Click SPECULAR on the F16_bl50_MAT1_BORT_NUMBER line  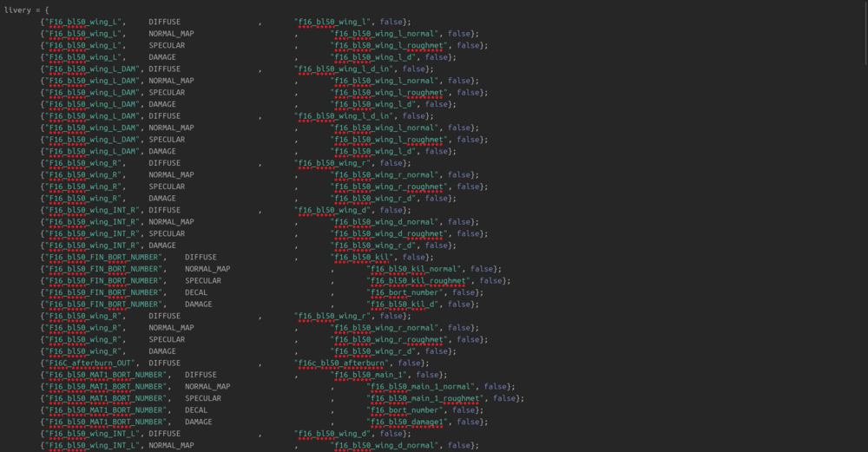pos(203,398)
